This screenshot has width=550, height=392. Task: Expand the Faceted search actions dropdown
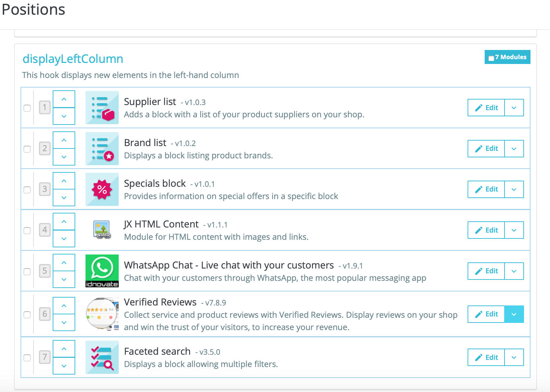pos(514,357)
